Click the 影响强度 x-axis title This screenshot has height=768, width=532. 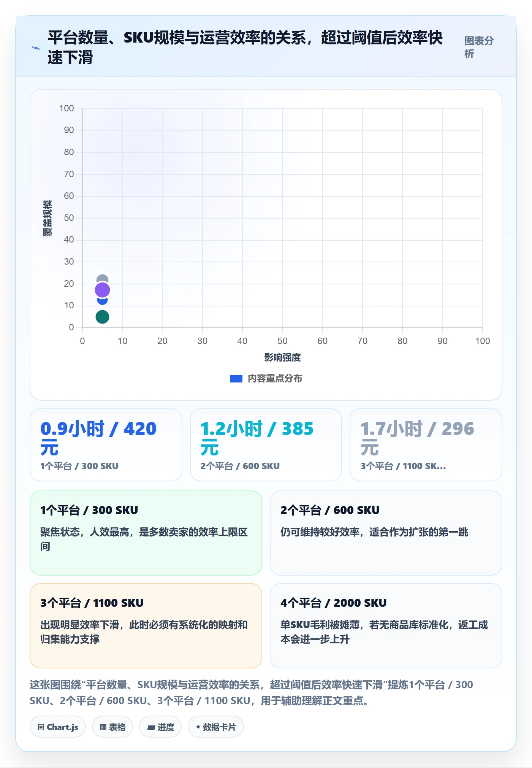point(282,357)
